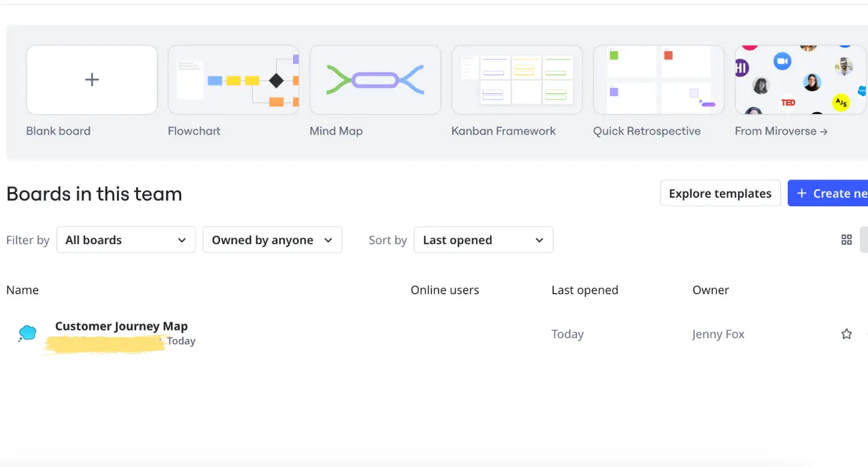This screenshot has width=868, height=467.
Task: Click the plus icon on Blank board
Action: 92,80
